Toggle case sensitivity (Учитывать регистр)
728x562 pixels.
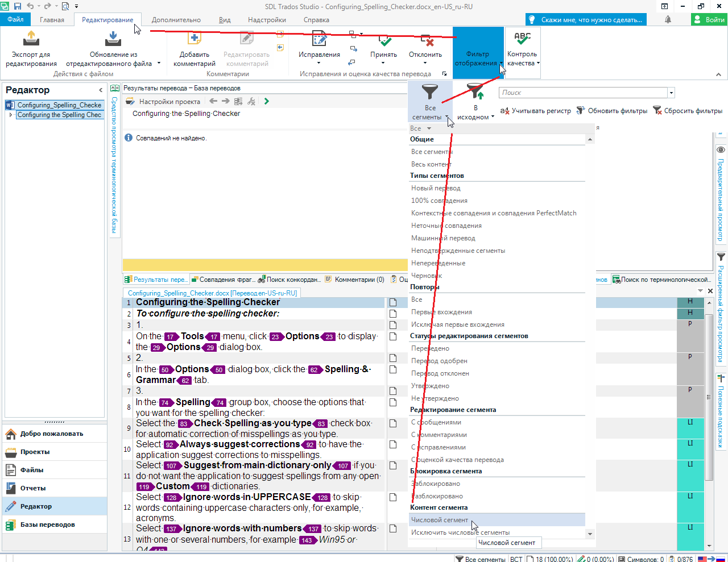pos(504,111)
